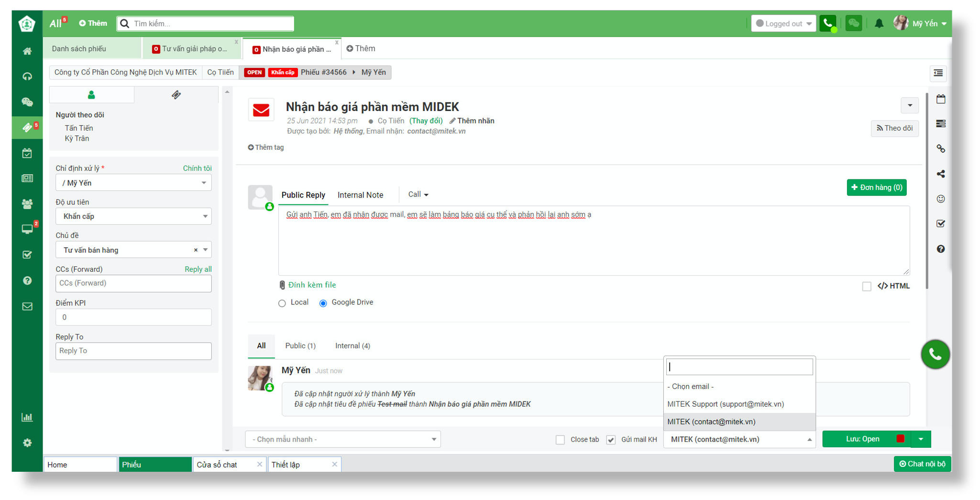Viewport: 980px width, 500px height.
Task: Open the bar chart reports icon in sidebar
Action: [27, 417]
